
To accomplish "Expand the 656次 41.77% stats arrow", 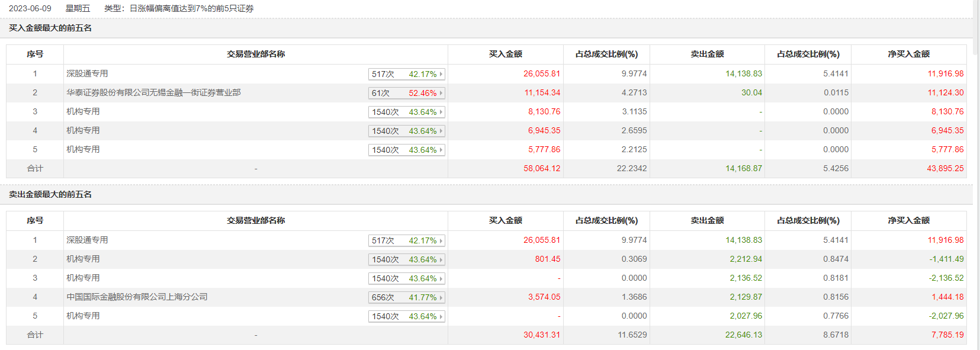I will (x=441, y=297).
